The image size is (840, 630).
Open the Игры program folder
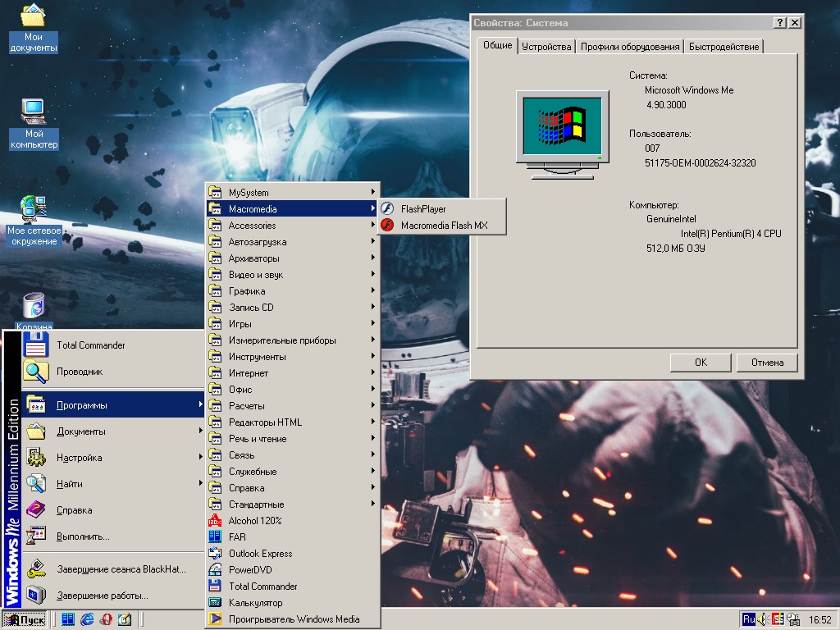[x=293, y=323]
